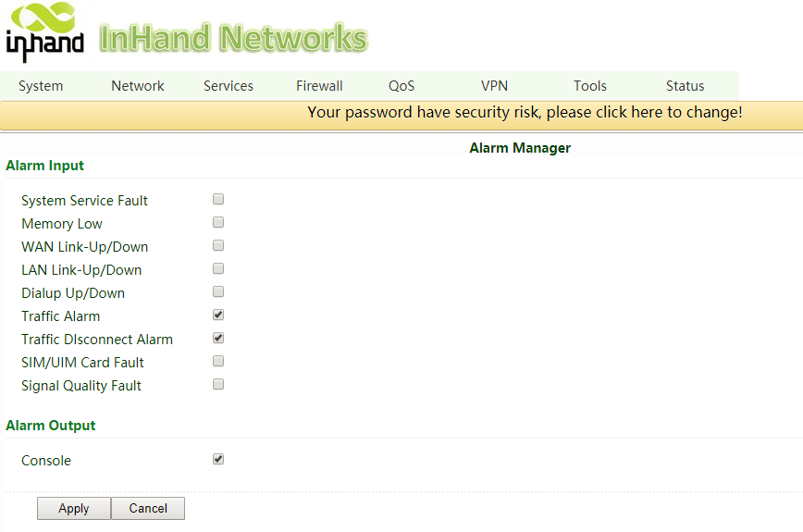Uncheck the Traffic Alarm checkbox
The height and width of the screenshot is (532, 803).
pyautogui.click(x=218, y=315)
